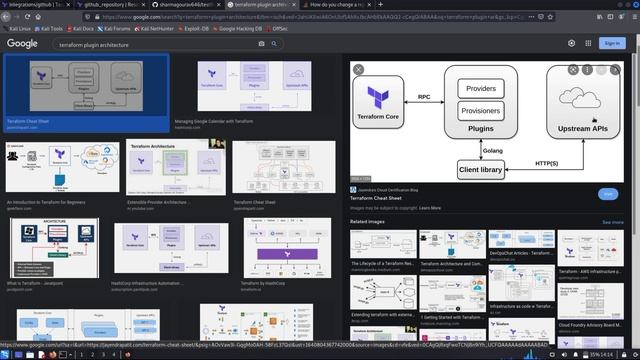640x360 pixels.
Task: Open the Kali Tools bookmark
Action: pyautogui.click(x=49, y=29)
